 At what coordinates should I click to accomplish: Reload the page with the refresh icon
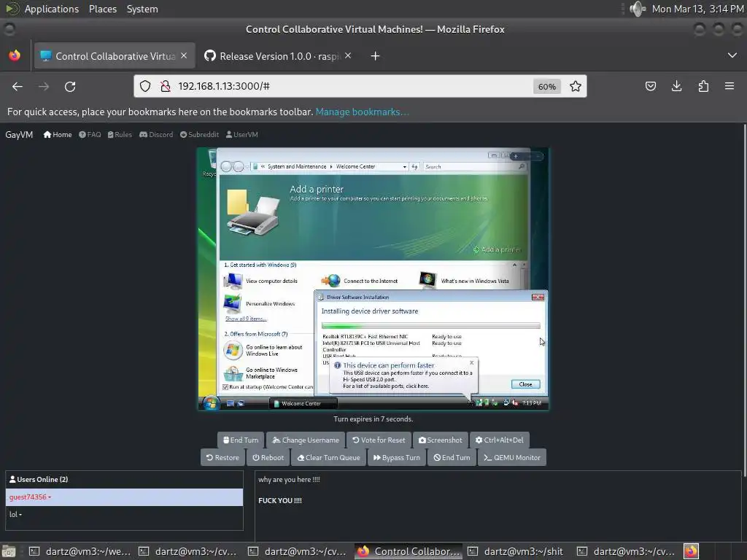(70, 87)
